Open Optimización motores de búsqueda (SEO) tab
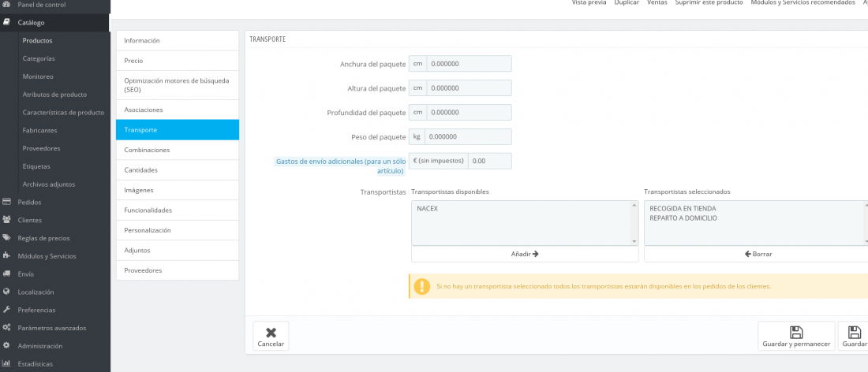868x372 pixels. pos(177,85)
